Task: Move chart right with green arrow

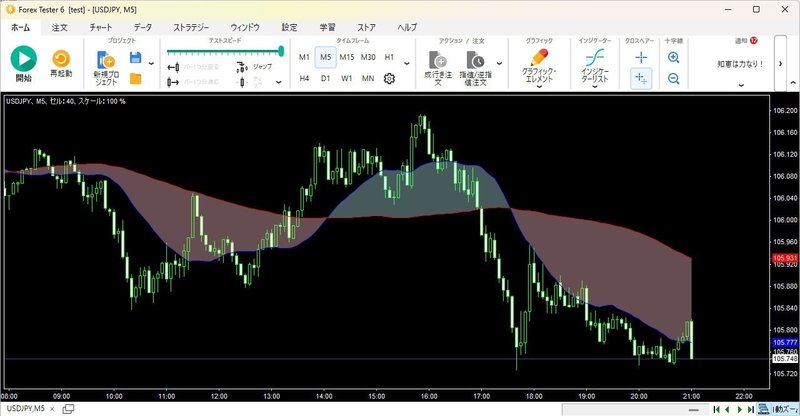Action: 739,409
